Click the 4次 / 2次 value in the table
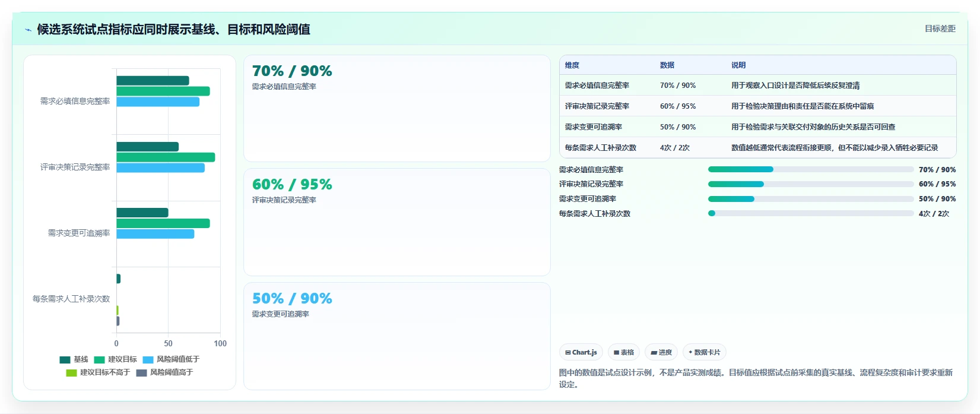 point(675,148)
